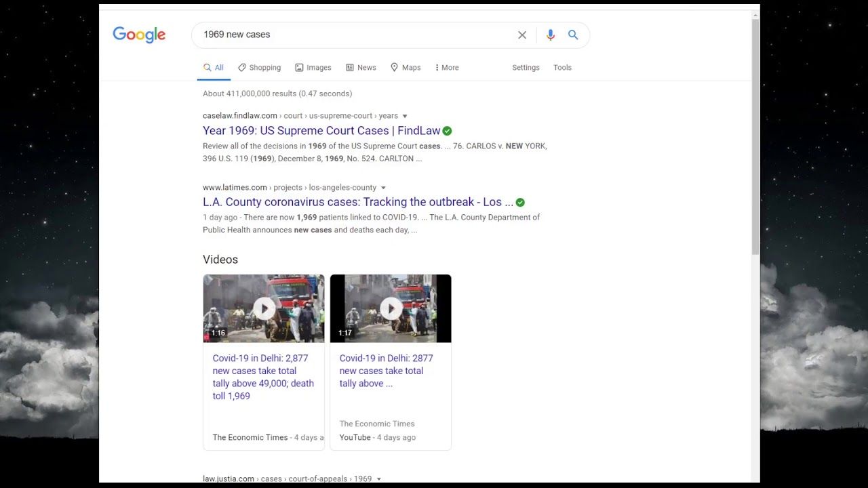Screen dimensions: 868x488
Task: Click the Google logo
Action: (139, 35)
